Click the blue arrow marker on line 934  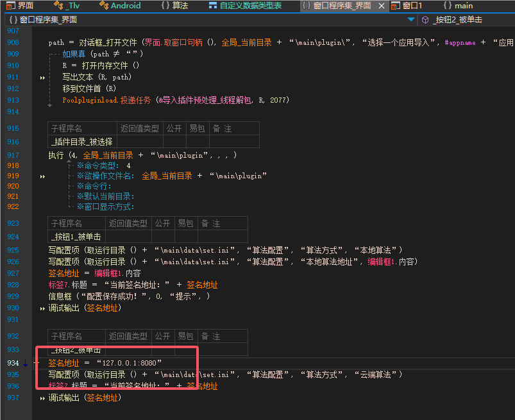25,363
